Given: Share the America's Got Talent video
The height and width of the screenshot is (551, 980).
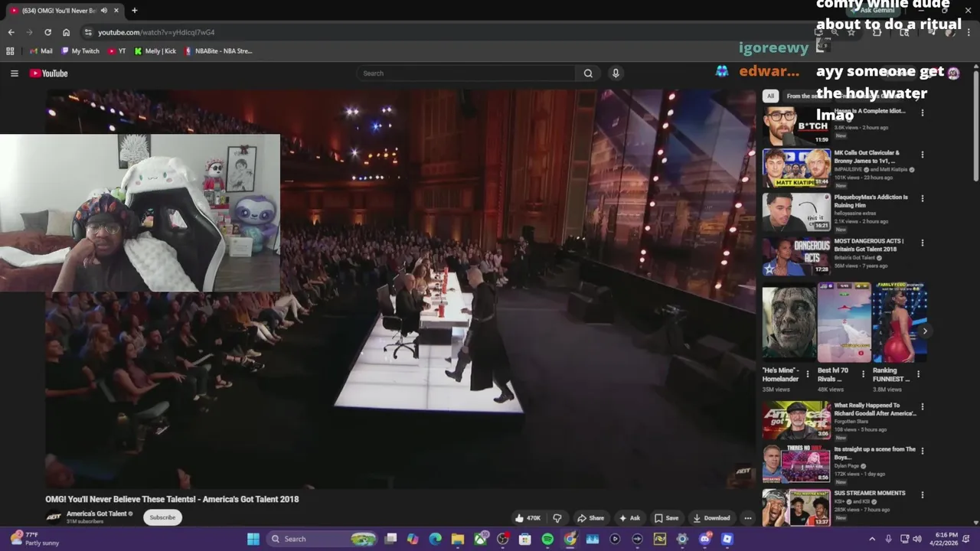Looking at the screenshot, I should (x=590, y=518).
